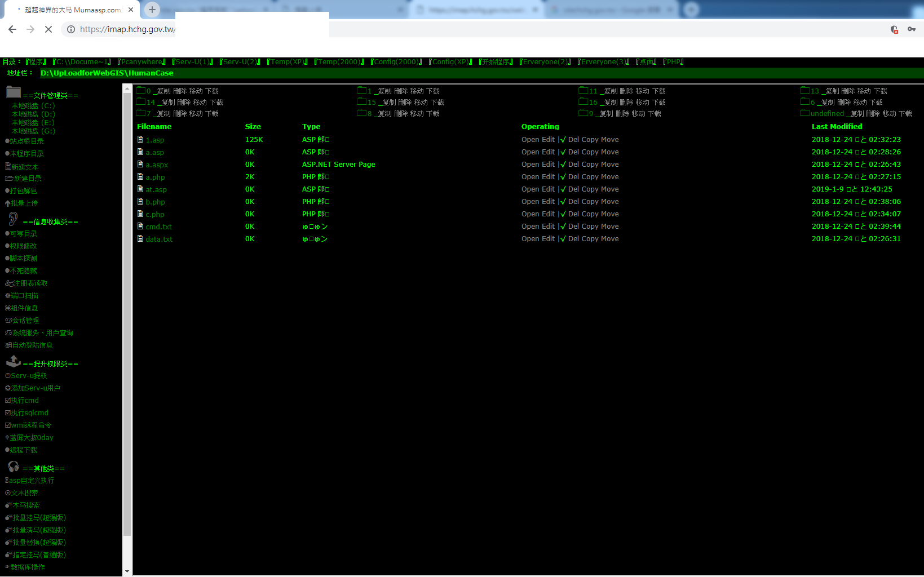Click the 程序 directory shortcut
The height and width of the screenshot is (577, 924).
36,61
